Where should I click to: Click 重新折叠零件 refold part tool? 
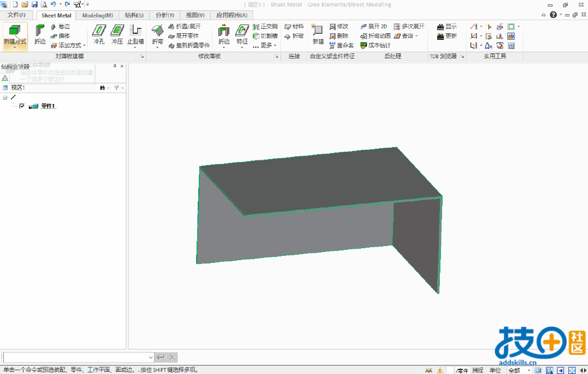click(x=189, y=45)
